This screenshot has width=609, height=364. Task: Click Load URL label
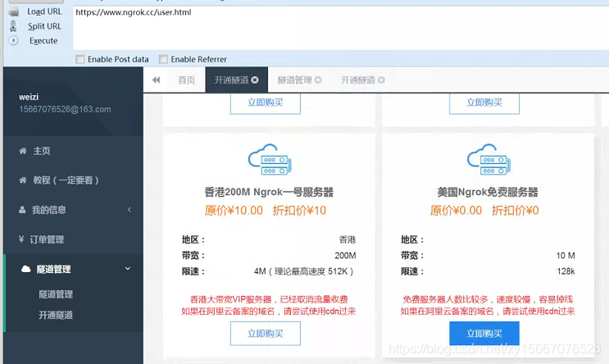(44, 11)
